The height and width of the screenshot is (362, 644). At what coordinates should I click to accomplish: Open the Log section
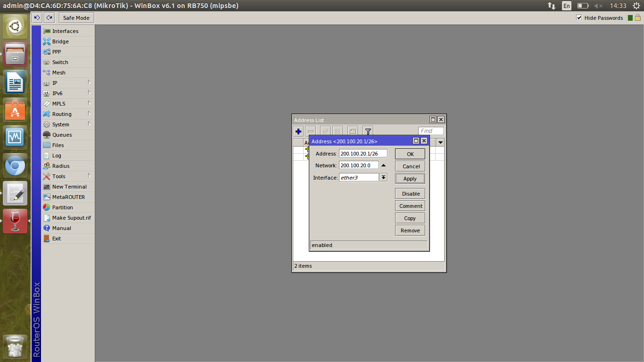tap(68, 156)
